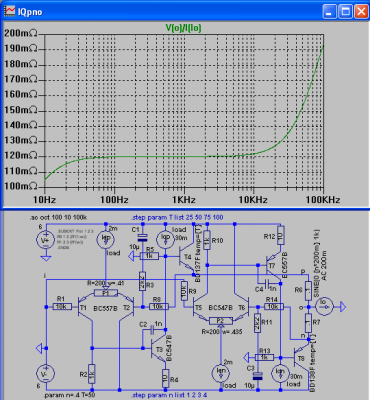This screenshot has width=370, height=400.
Task: Close the IQpno plot window
Action: pyautogui.click(x=361, y=12)
